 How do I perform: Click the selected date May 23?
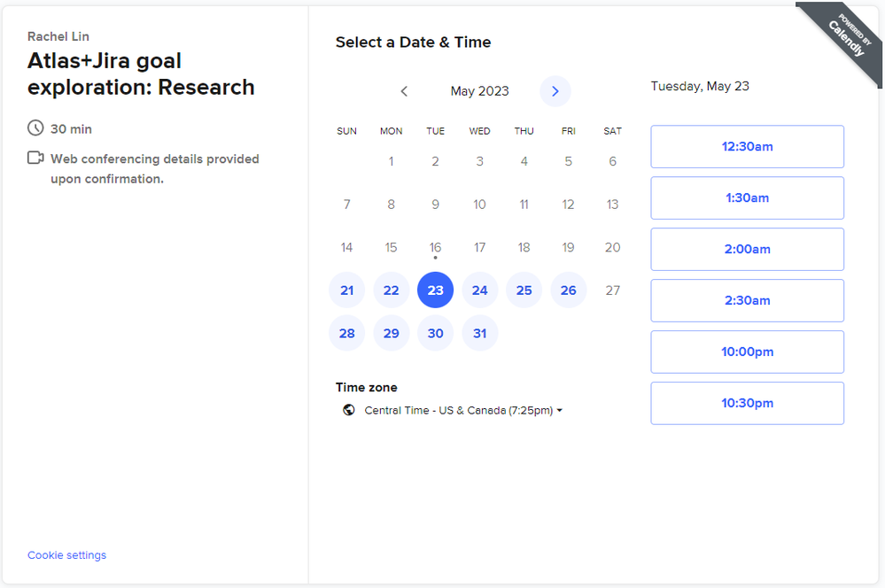[435, 290]
